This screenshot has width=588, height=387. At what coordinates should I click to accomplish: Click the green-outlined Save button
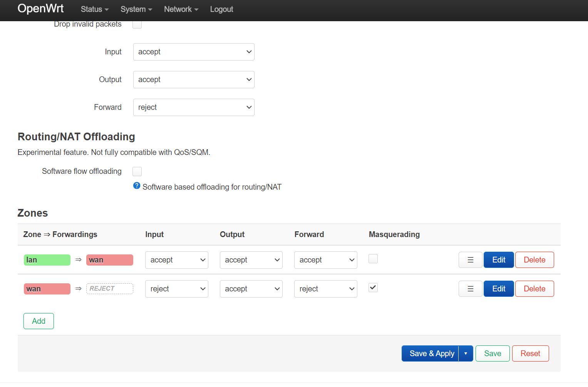click(493, 353)
